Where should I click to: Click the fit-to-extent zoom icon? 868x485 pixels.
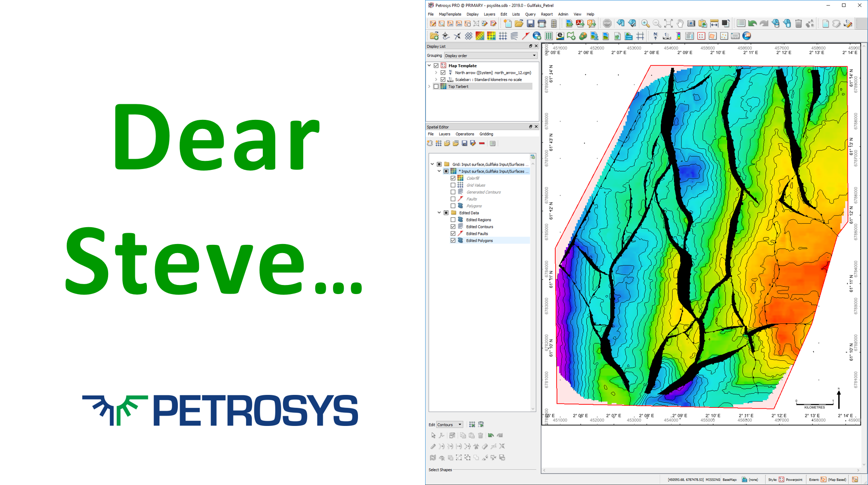coord(668,24)
